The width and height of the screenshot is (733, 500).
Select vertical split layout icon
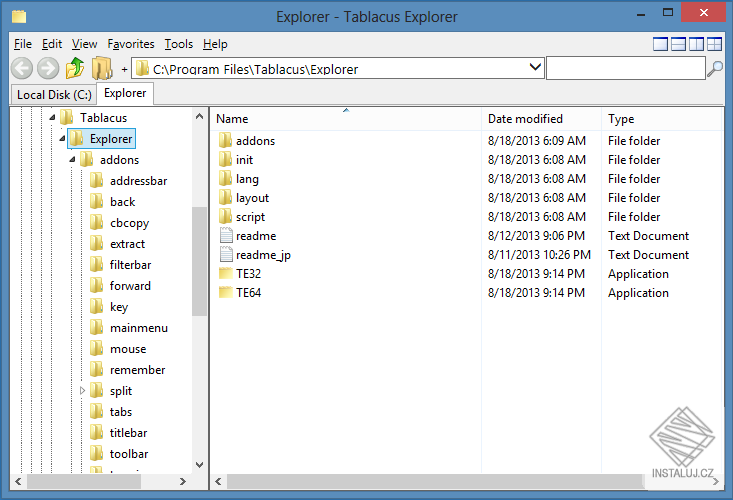coord(696,44)
